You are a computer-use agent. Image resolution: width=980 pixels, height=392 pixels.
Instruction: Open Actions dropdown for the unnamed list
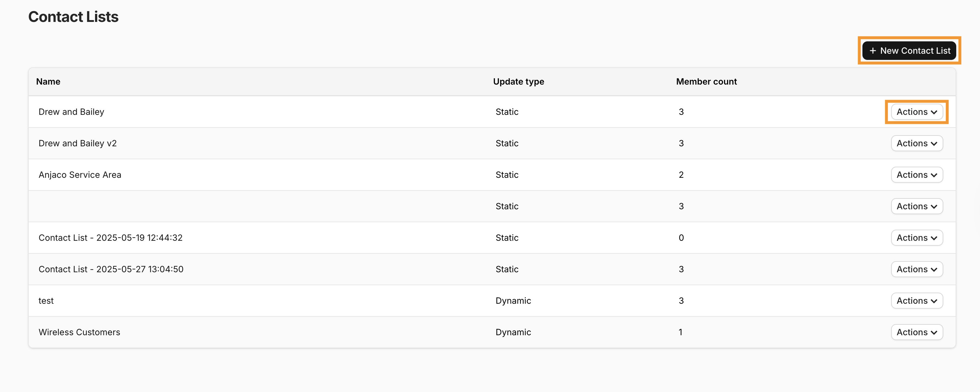coord(916,206)
